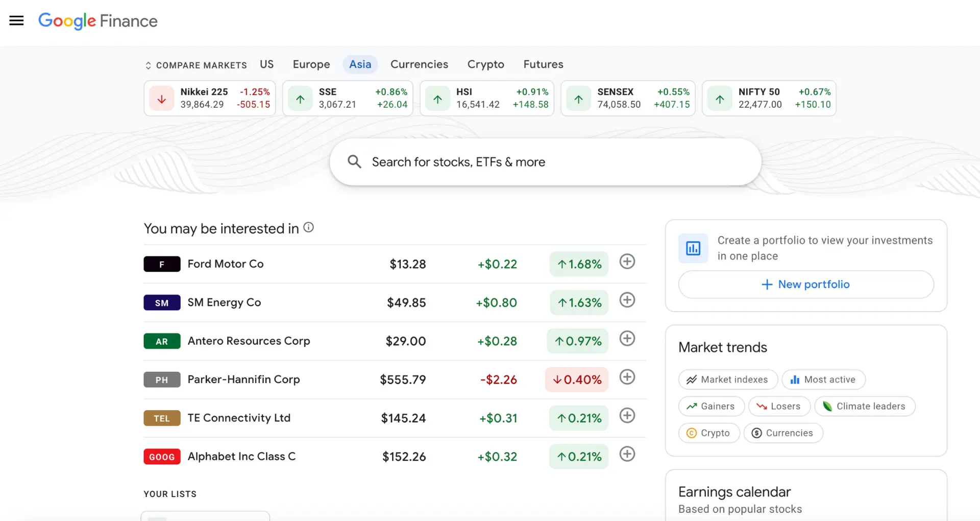Click the F ticker badge for Ford
The height and width of the screenshot is (521, 980).
pos(162,264)
